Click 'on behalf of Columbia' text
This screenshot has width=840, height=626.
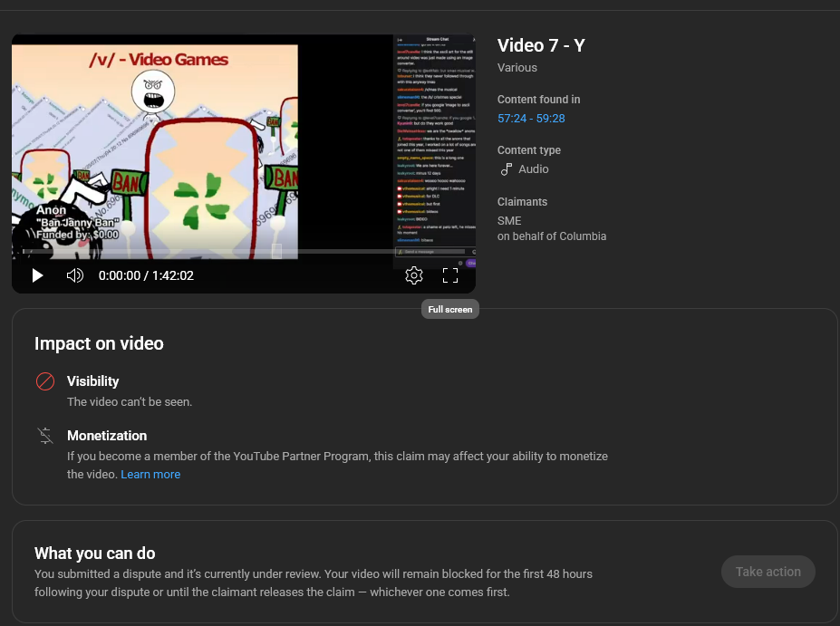point(551,236)
